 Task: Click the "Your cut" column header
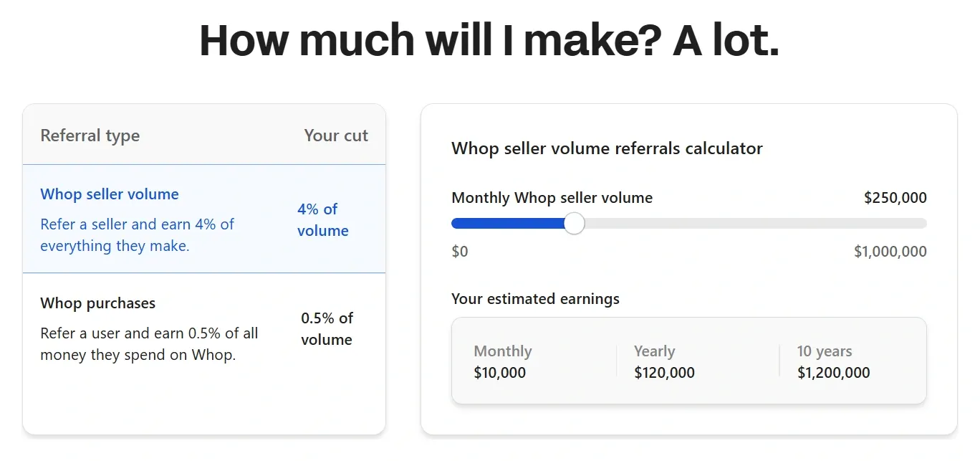(336, 136)
